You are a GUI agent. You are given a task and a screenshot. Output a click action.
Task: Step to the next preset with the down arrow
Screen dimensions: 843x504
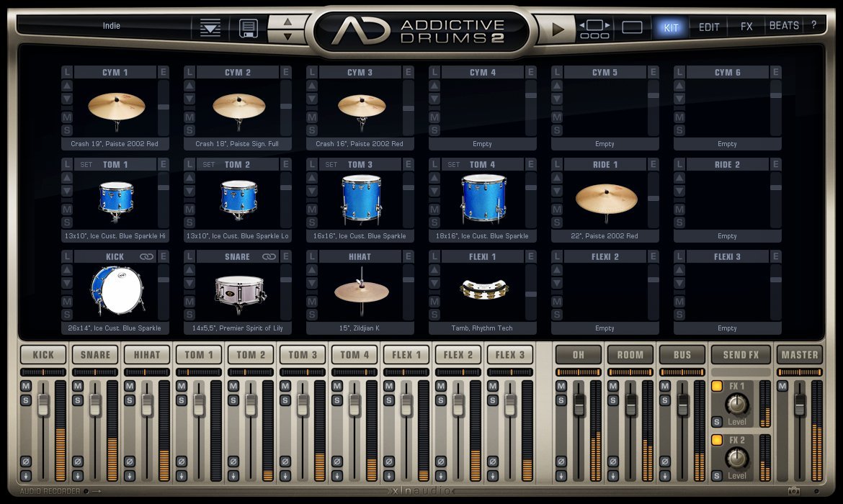(x=287, y=36)
